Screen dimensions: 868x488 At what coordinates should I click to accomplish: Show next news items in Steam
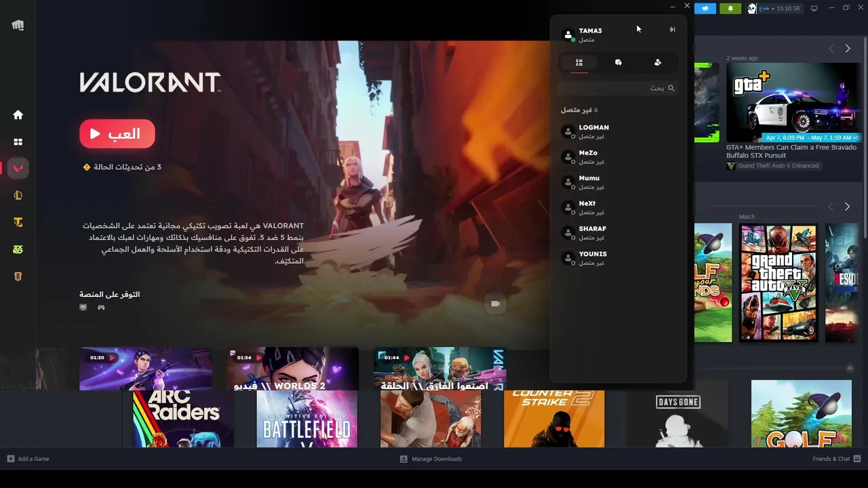tap(848, 49)
